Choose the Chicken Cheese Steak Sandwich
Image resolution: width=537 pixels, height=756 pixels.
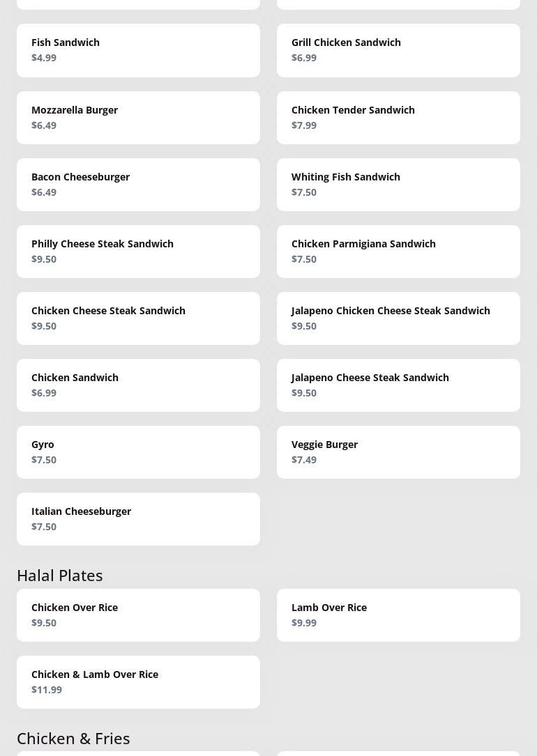(139, 318)
